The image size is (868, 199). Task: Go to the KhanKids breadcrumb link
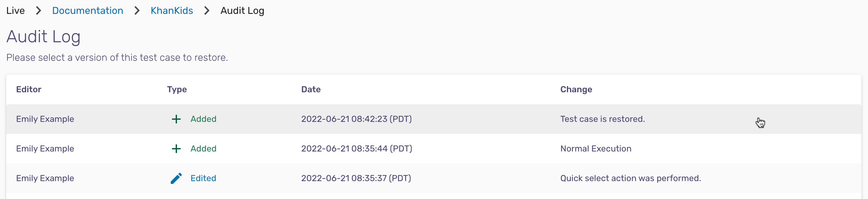click(172, 11)
